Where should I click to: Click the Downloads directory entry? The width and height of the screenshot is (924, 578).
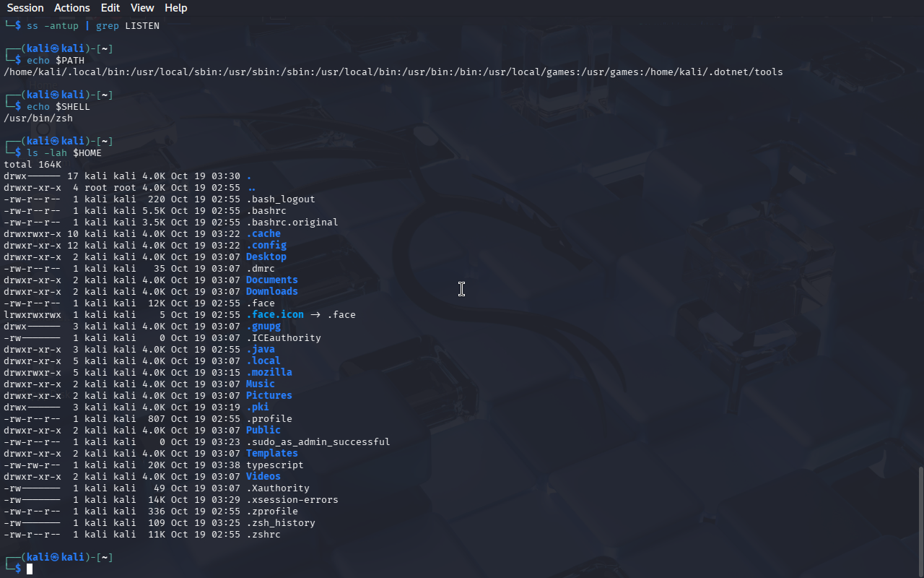point(271,292)
